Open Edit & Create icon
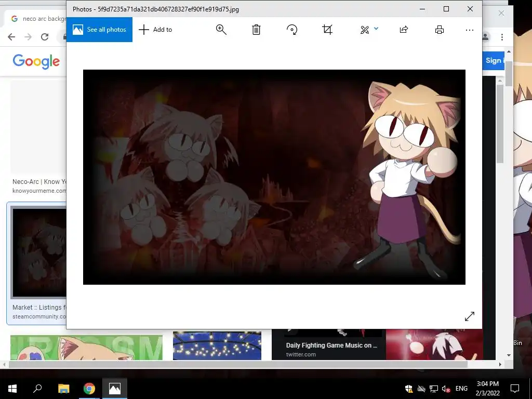This screenshot has width=532, height=399. [365, 30]
